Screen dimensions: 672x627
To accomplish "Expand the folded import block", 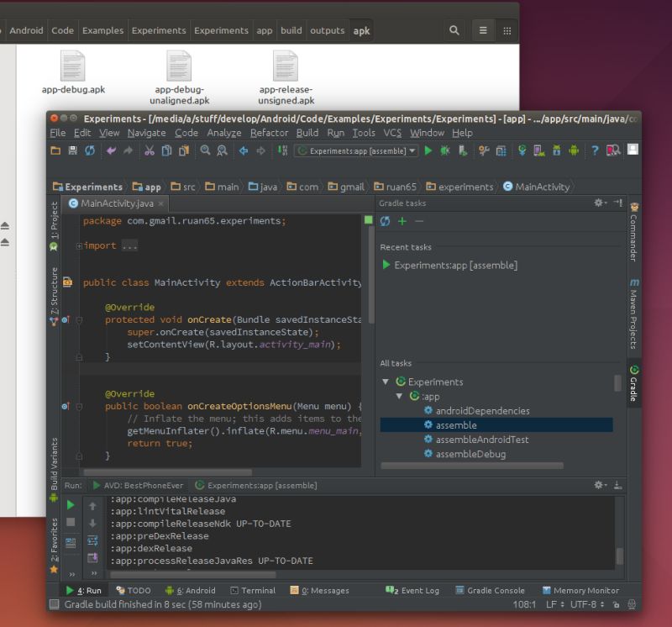I will [79, 245].
